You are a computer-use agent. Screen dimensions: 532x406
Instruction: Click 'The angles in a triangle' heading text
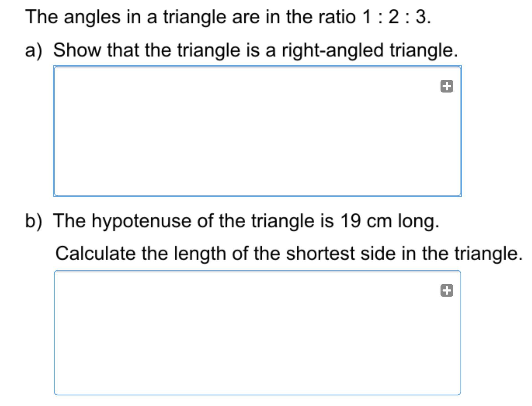pos(125,17)
